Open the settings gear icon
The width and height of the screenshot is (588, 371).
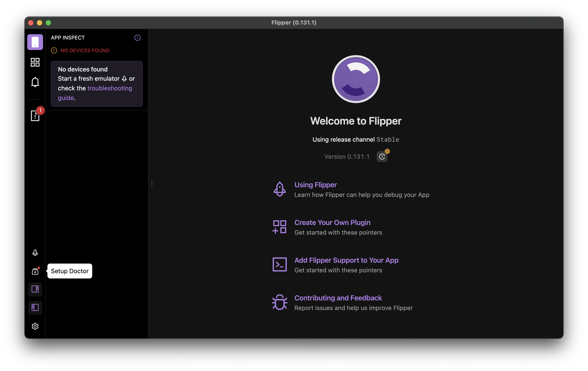pyautogui.click(x=35, y=326)
